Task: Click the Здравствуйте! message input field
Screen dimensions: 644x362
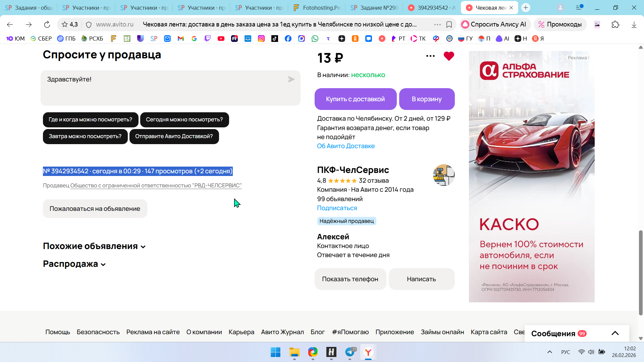Action: 164,88
